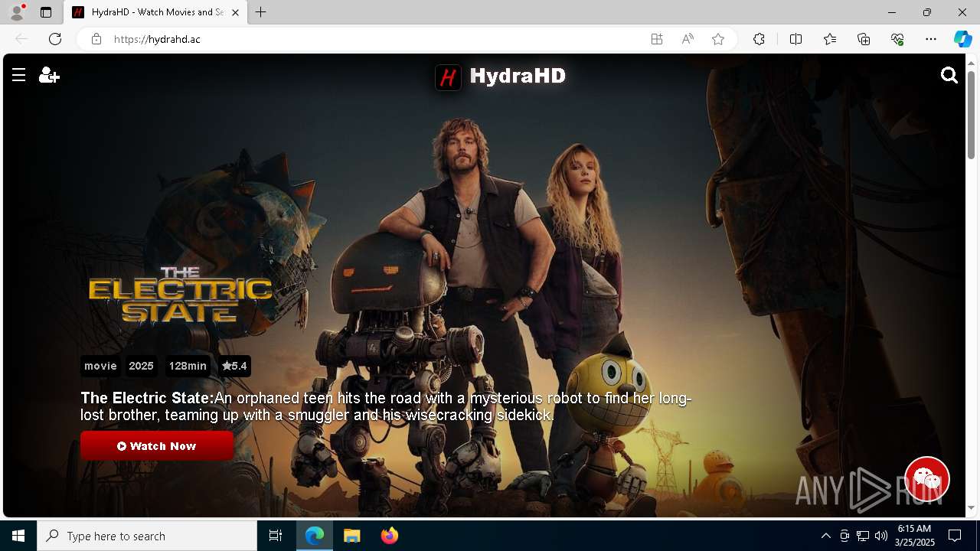Click the add user sign-up icon
This screenshot has width=980, height=551.
click(49, 75)
